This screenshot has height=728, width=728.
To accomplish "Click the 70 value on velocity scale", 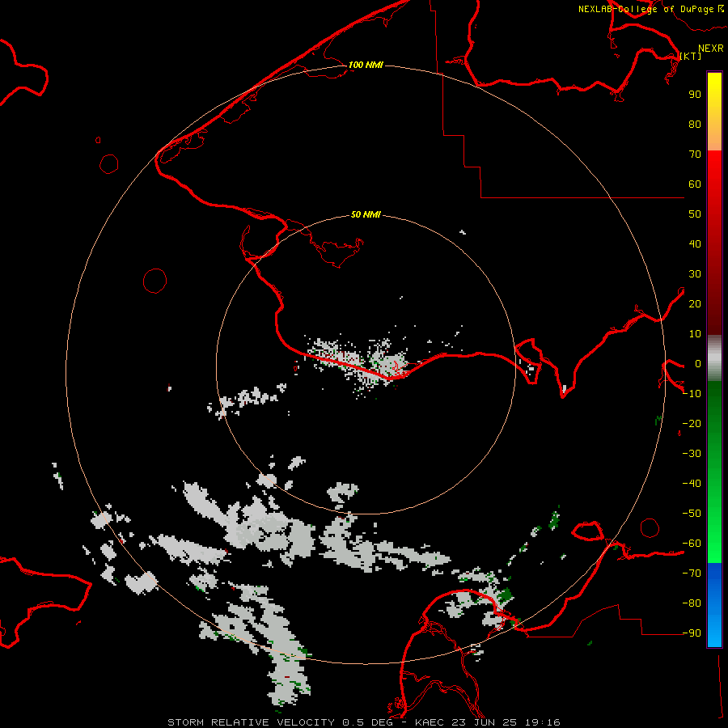I will [695, 154].
